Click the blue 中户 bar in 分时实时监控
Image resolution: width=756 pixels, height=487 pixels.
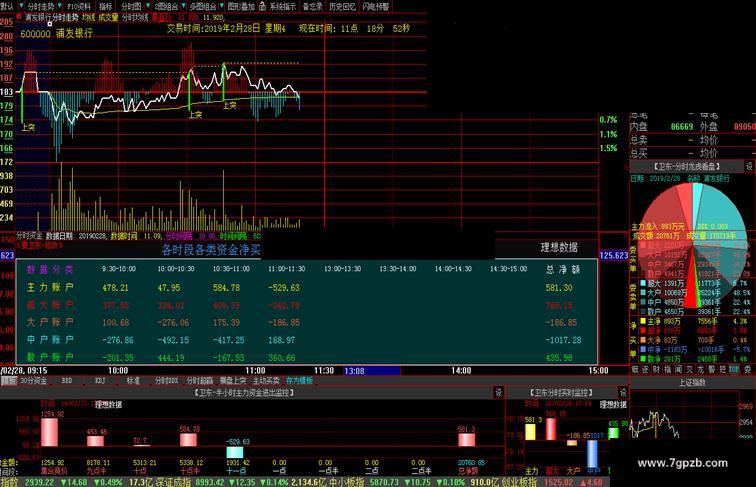(x=592, y=453)
